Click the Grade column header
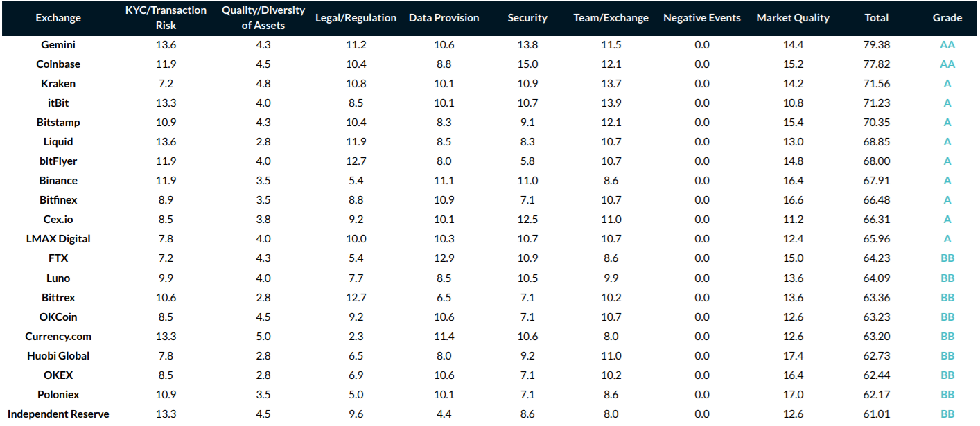 pos(947,18)
